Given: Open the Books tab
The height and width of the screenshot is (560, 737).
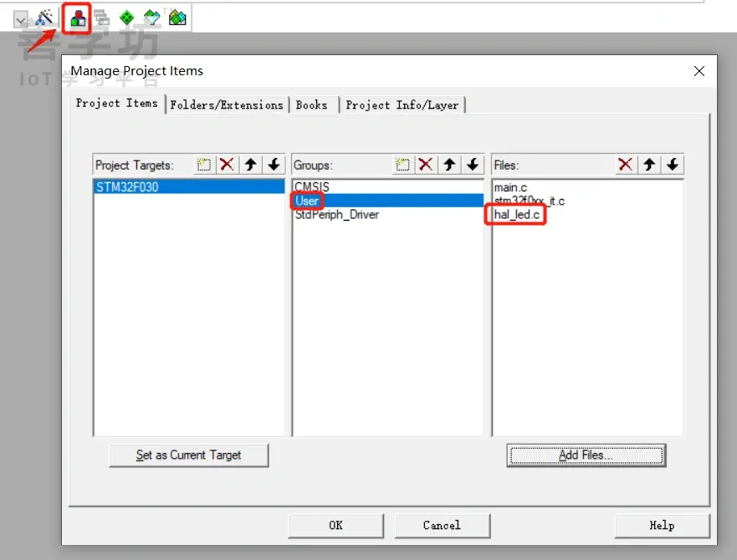Looking at the screenshot, I should [313, 104].
